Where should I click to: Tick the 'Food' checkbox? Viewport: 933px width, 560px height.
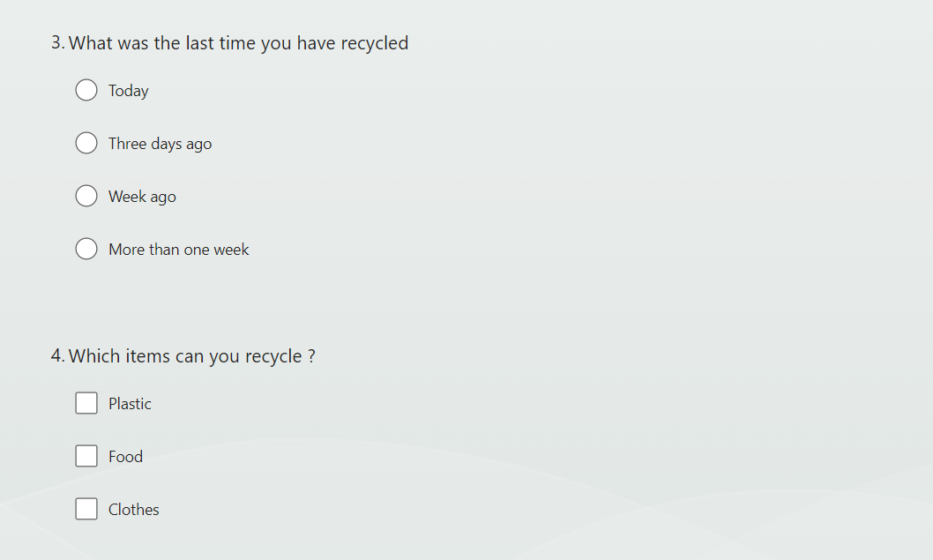pos(86,456)
